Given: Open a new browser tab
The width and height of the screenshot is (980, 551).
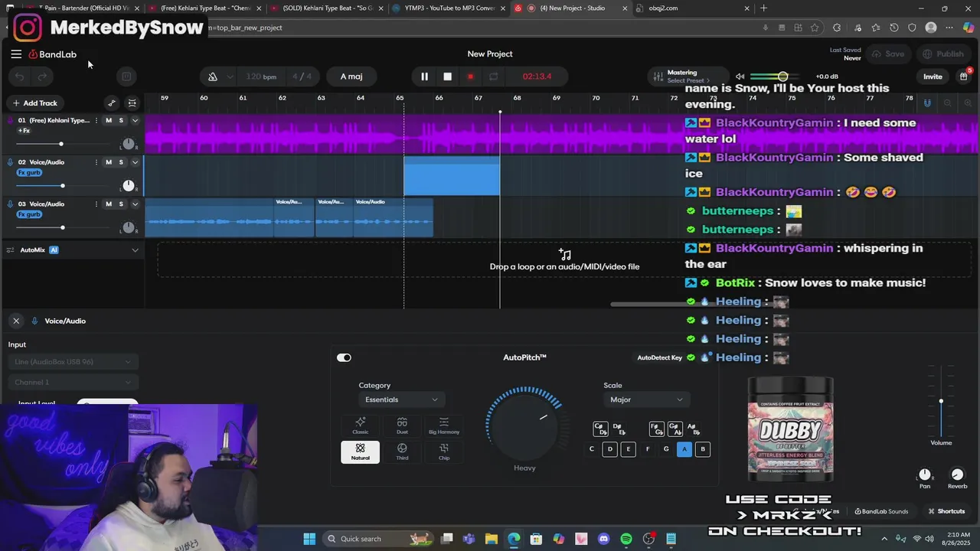Looking at the screenshot, I should tap(763, 8).
